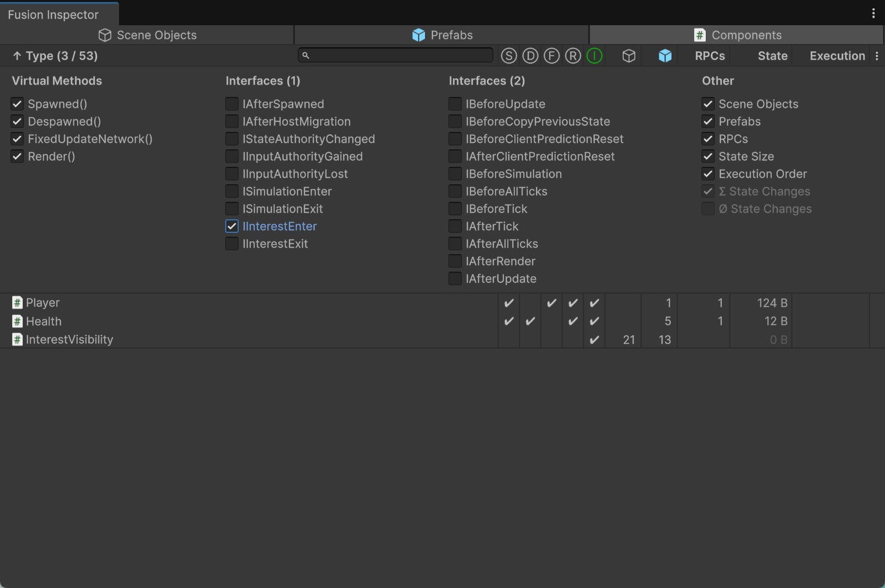
Task: Uncheck the IInterestEnter checkbox
Action: coord(232,226)
